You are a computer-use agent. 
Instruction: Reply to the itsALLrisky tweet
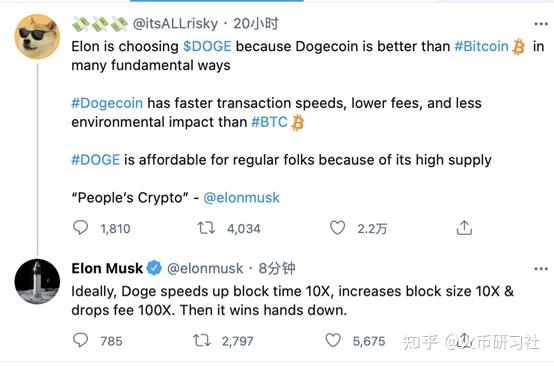80,228
